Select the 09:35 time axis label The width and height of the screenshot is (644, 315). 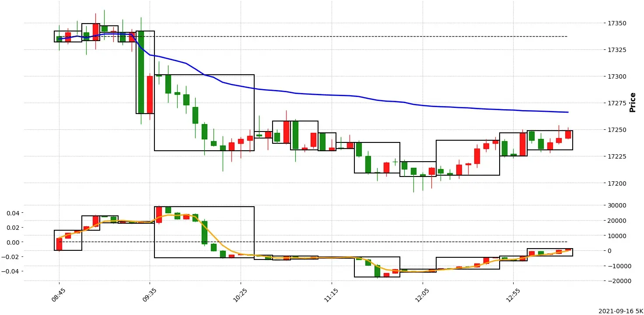tap(149, 295)
